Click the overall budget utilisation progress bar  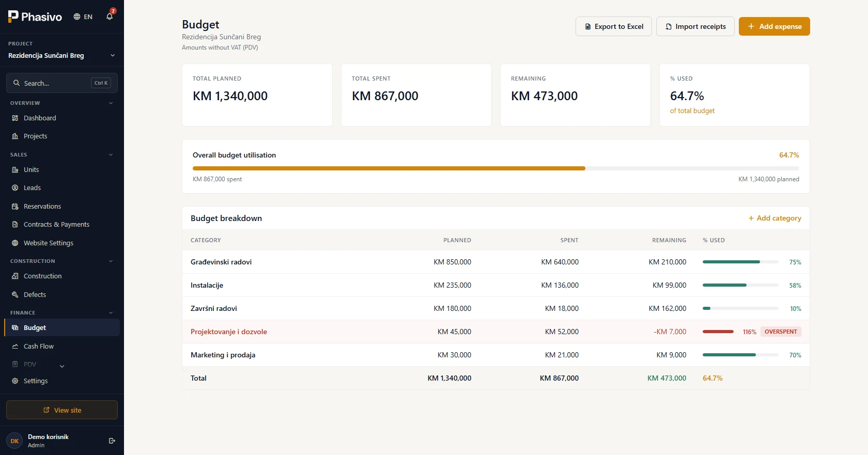tap(496, 168)
